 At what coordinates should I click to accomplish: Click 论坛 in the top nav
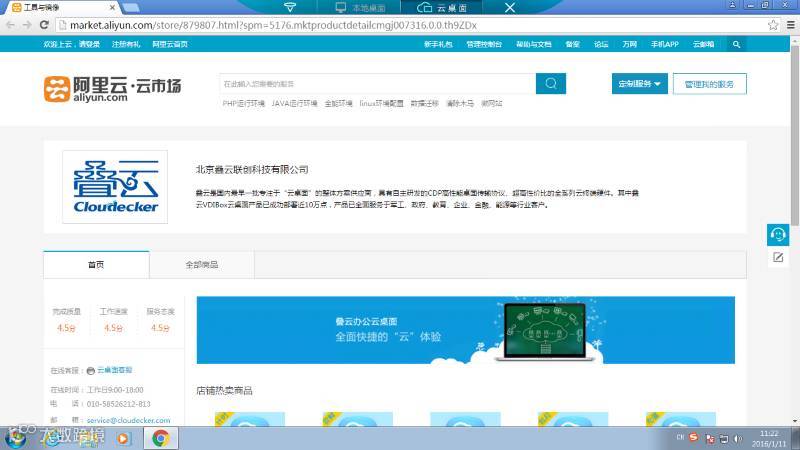click(601, 44)
